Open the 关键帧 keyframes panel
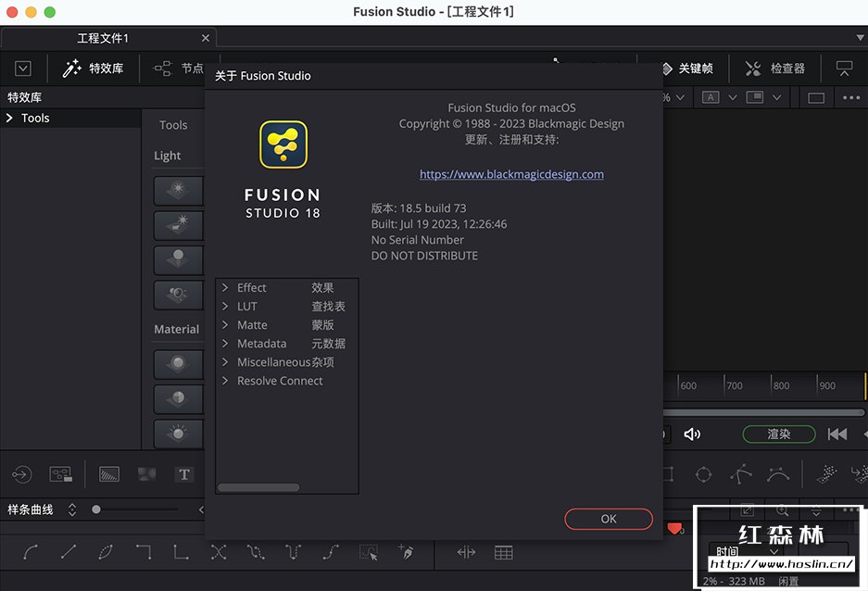868x591 pixels. pos(688,68)
